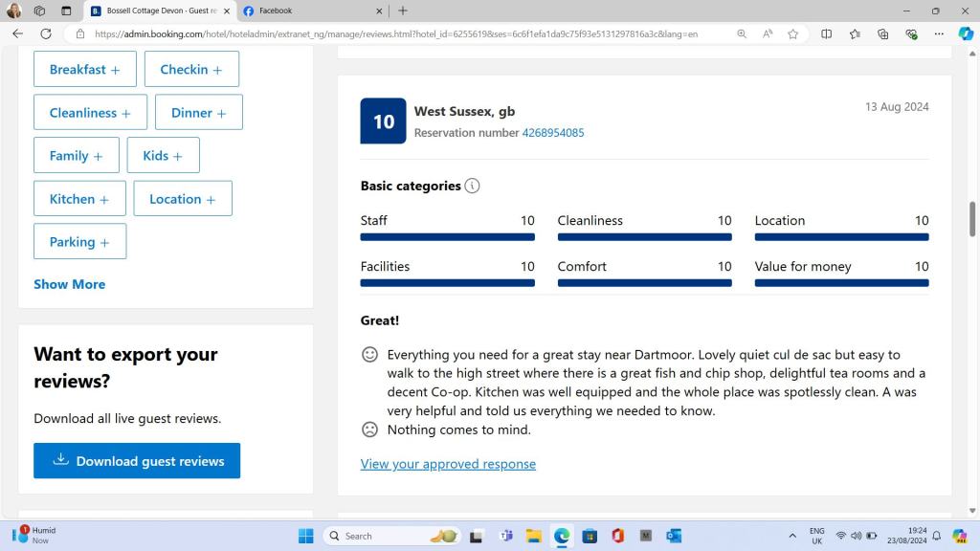Toggle the Parking topic filter
The height and width of the screenshot is (551, 980).
point(79,242)
